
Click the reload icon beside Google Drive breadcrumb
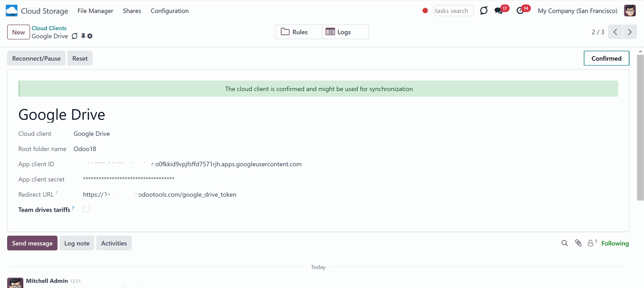click(74, 36)
